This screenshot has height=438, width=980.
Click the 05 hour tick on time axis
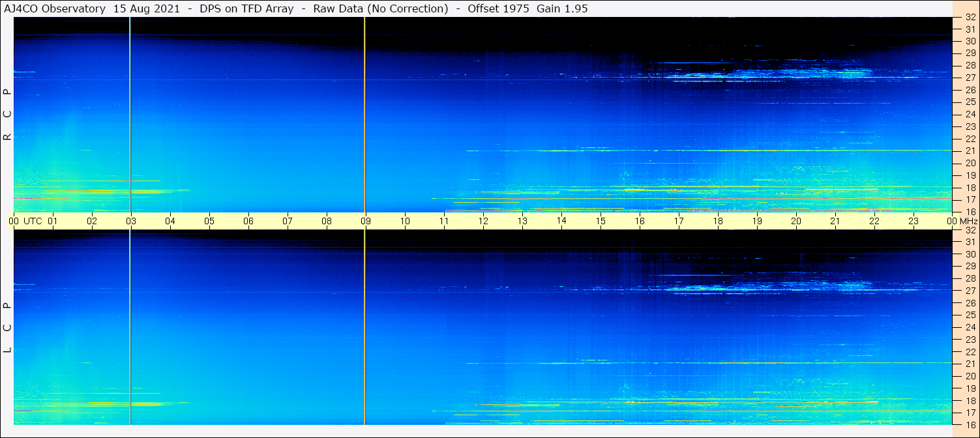click(x=209, y=221)
